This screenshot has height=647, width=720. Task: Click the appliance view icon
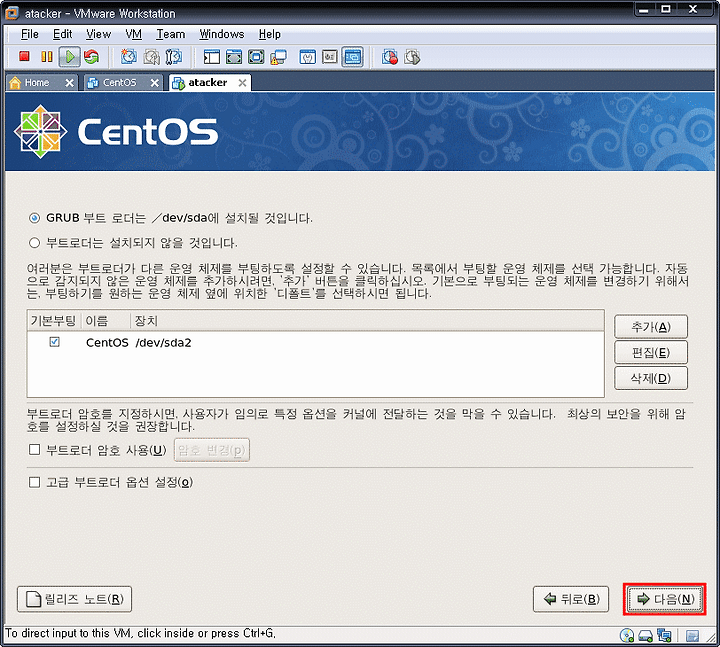(x=330, y=57)
